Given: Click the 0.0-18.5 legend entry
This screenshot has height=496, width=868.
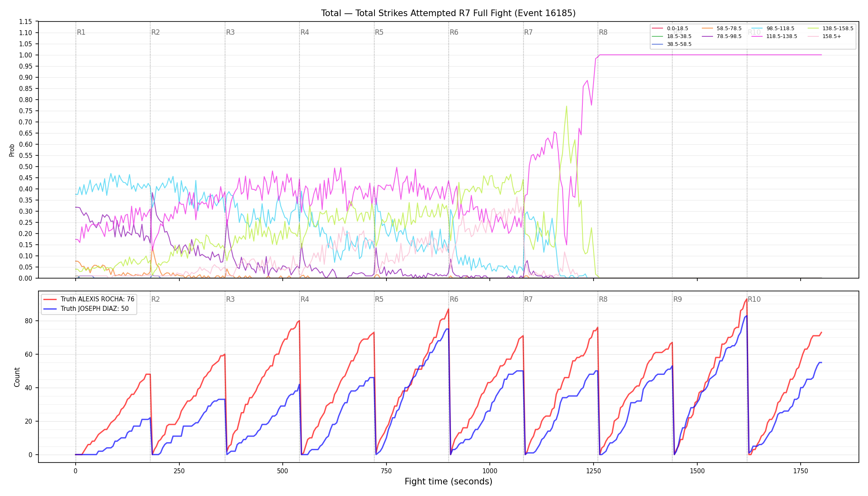Looking at the screenshot, I should pos(670,29).
